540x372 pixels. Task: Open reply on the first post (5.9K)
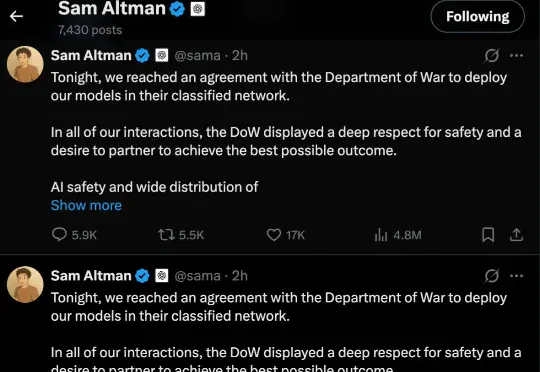74,235
